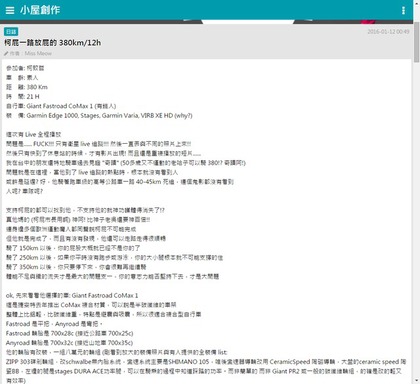This screenshot has width=420, height=384.
Task: Click the line mentioning "250km"
Action: coord(114,258)
